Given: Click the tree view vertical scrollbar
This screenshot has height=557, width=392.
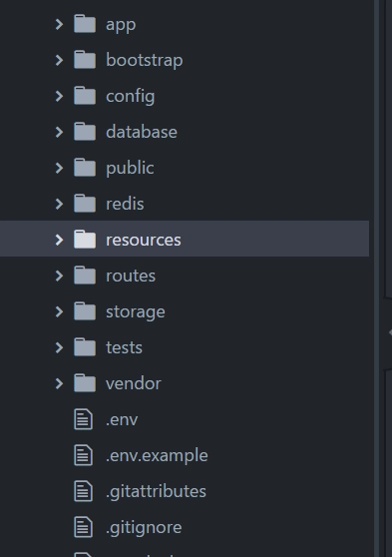Looking at the screenshot, I should [x=376, y=278].
